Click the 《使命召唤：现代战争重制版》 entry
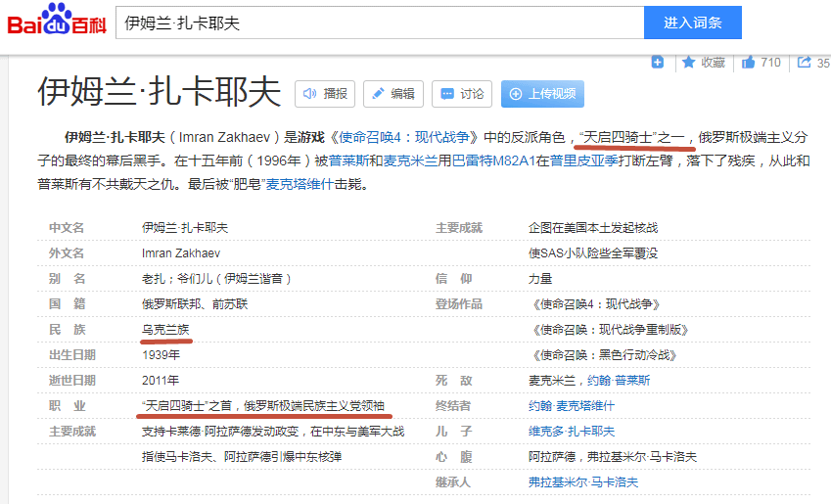Viewport: 831px width, 504px height. coord(610,330)
